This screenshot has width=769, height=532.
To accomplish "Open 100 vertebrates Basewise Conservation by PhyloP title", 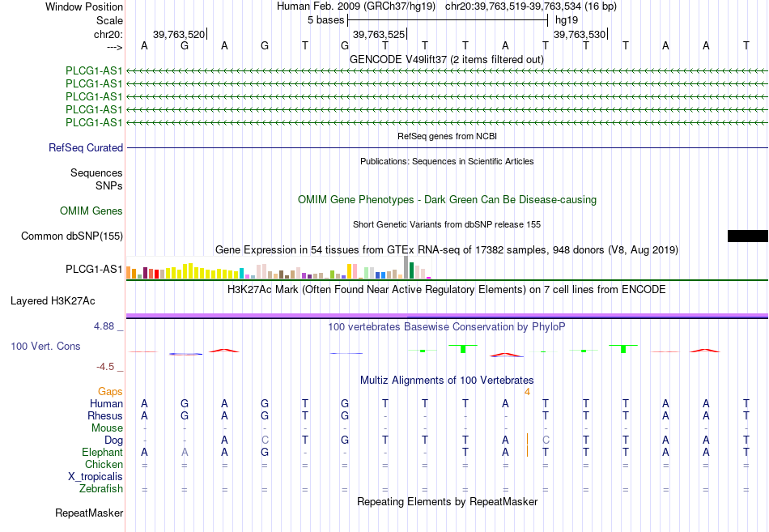I will click(x=447, y=327).
